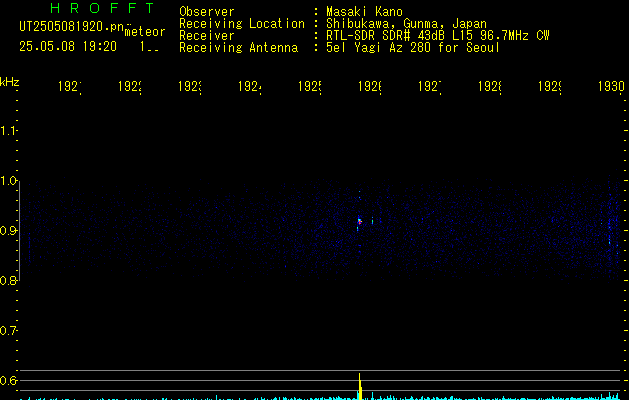Click the 0.8 kHz axis label

[8, 280]
